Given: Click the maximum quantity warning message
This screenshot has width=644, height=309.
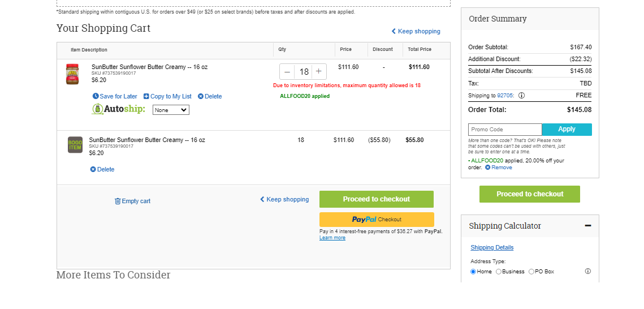Looking at the screenshot, I should tap(347, 85).
